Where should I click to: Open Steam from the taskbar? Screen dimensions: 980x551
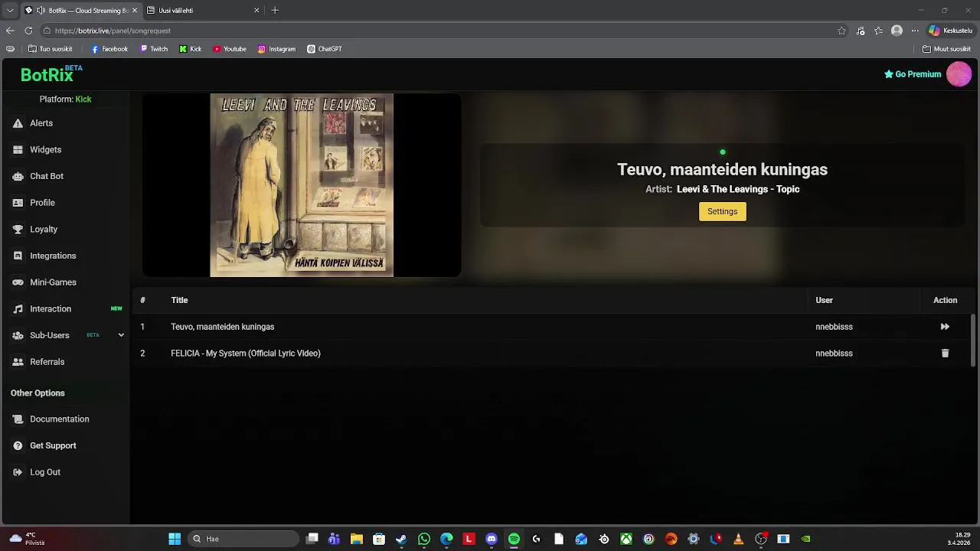pos(401,539)
